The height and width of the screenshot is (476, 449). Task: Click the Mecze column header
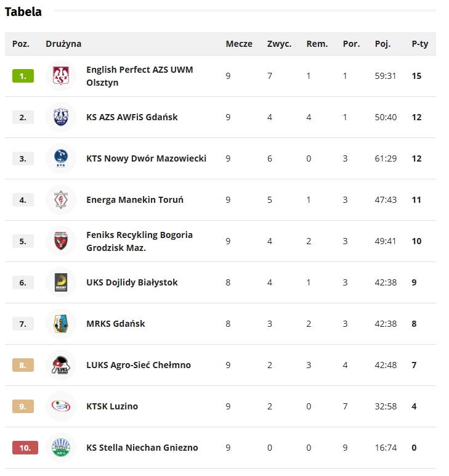tap(239, 44)
